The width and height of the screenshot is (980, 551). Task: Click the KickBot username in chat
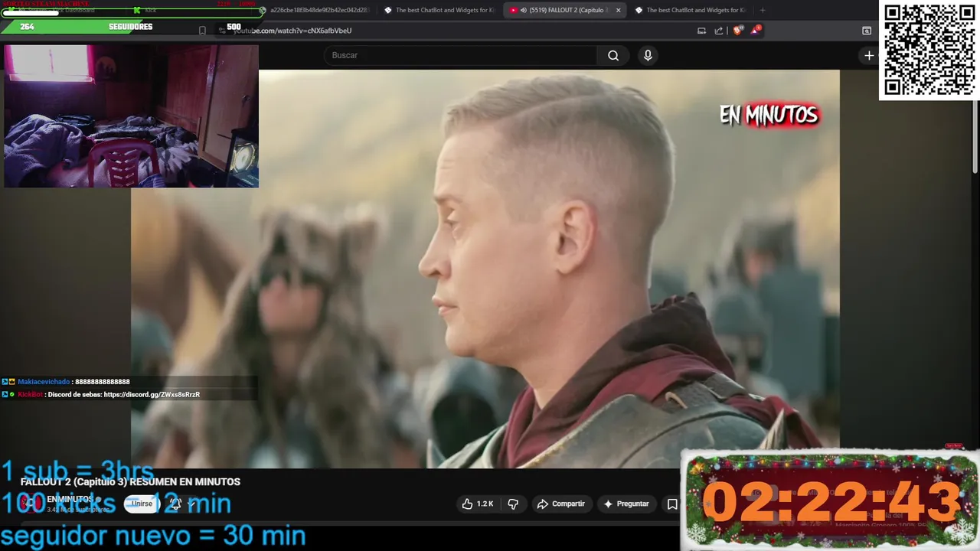30,395
